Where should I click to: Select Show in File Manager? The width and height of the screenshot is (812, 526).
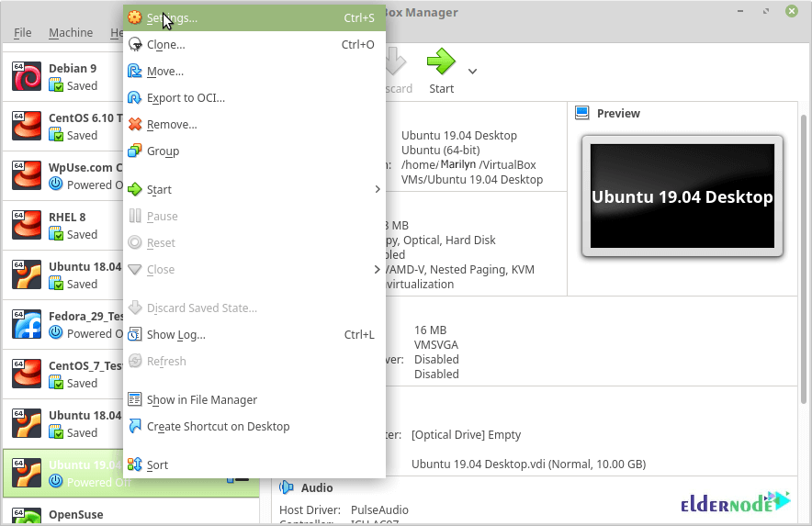click(254, 399)
